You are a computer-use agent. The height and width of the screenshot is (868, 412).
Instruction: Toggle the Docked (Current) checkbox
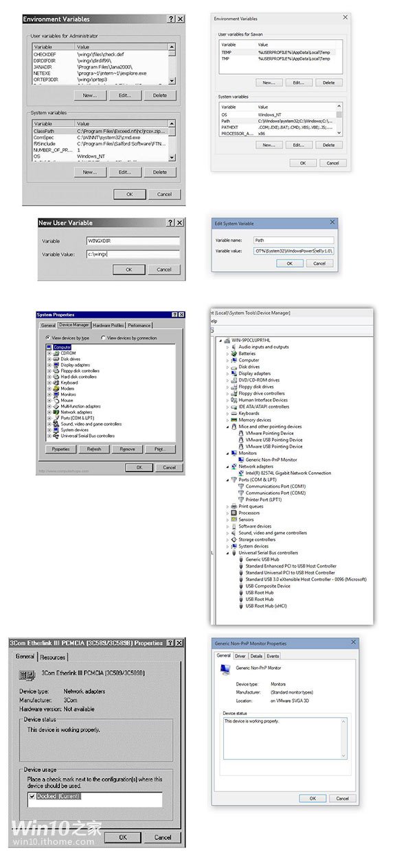(32, 797)
